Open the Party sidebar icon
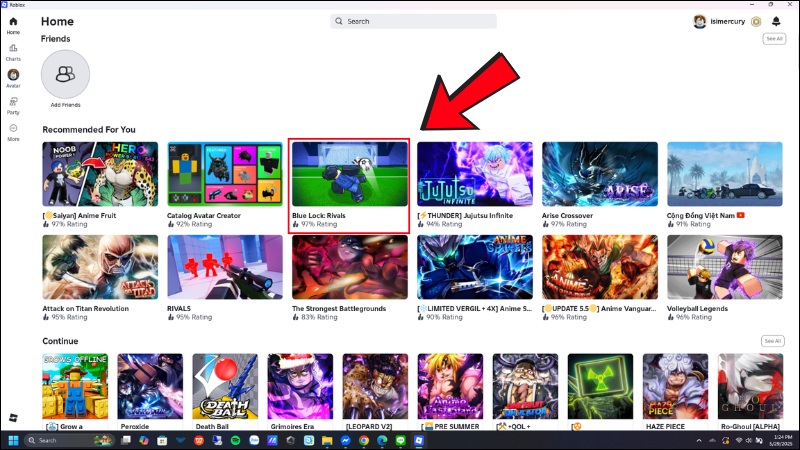The image size is (800, 450). (x=13, y=102)
